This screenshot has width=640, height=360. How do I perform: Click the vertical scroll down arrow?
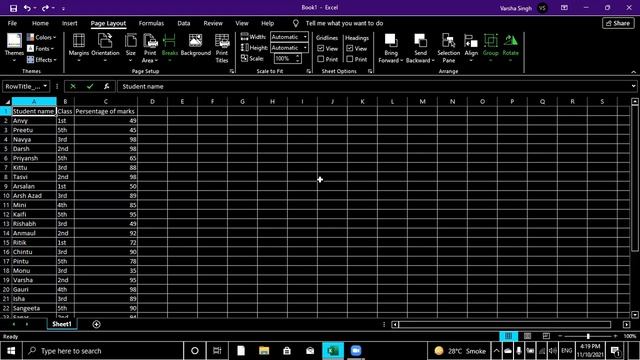634,315
